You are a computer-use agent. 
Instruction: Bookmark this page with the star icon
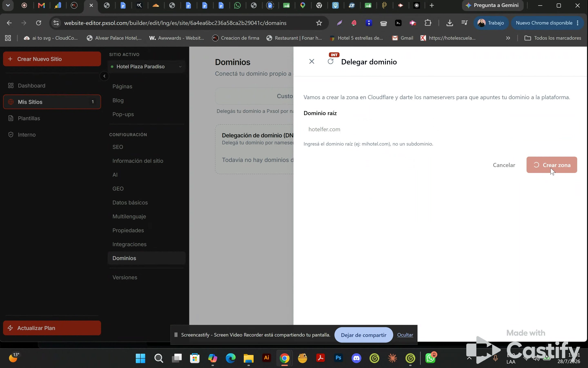319,23
